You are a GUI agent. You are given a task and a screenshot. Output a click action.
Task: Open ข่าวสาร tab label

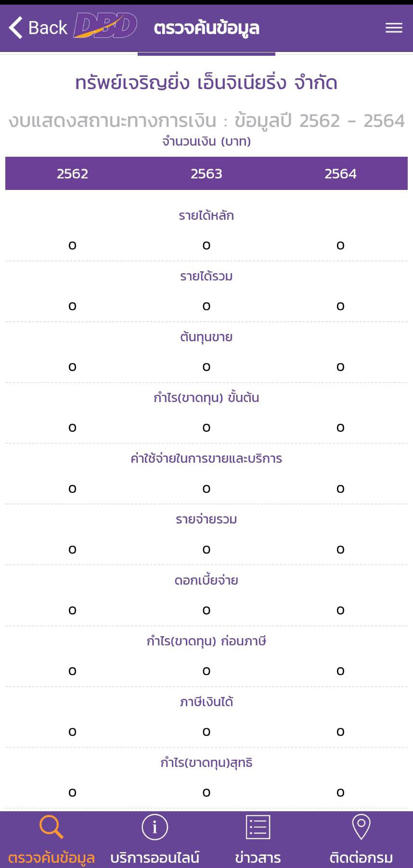tap(258, 857)
